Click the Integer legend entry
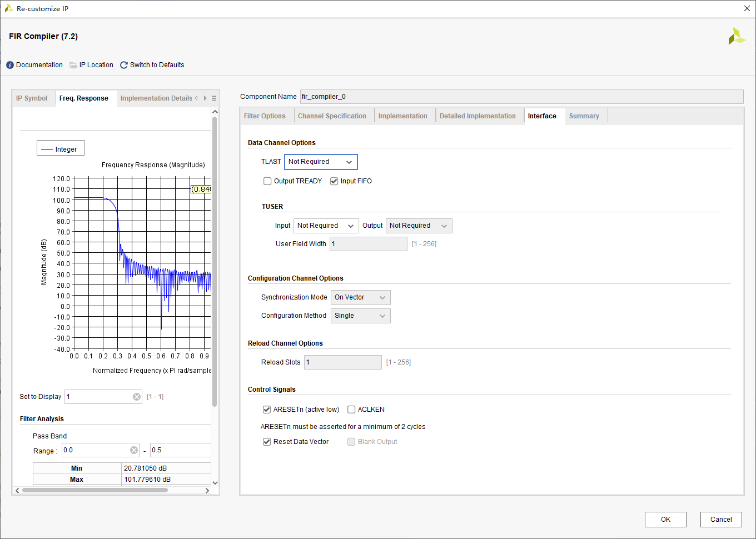This screenshot has height=539, width=756. pyautogui.click(x=61, y=148)
